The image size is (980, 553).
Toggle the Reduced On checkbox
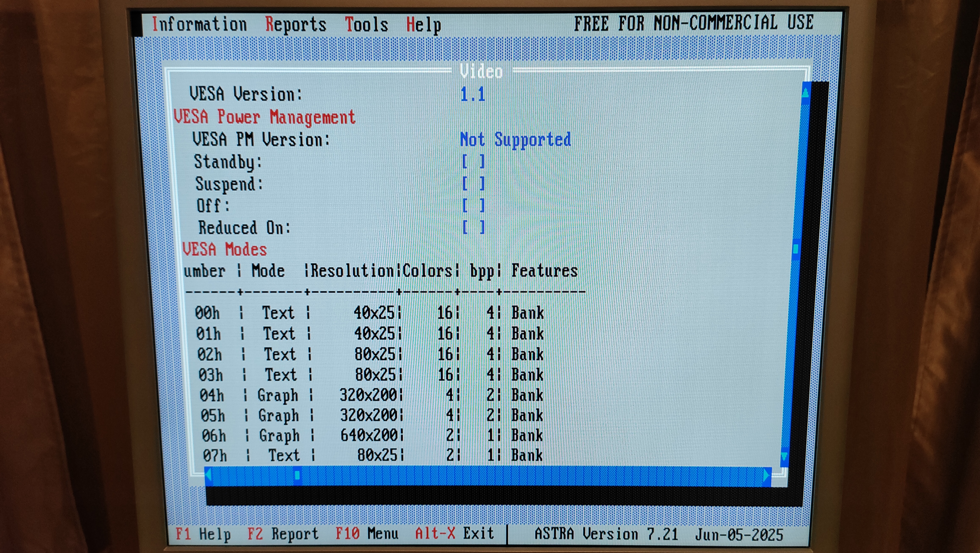(473, 228)
